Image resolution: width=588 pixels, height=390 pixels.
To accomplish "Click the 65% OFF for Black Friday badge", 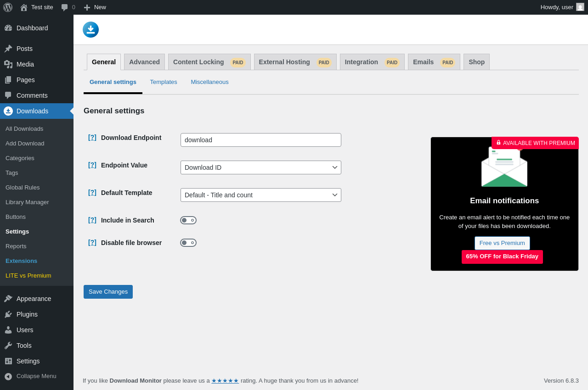I will pos(502,257).
